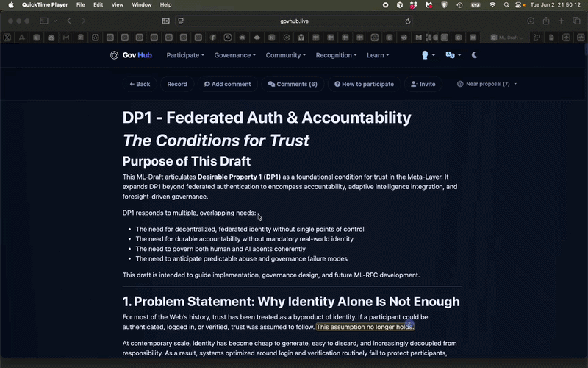Image resolution: width=588 pixels, height=368 pixels.
Task: Click the Malwarebytes menu bar icon
Action: tap(429, 5)
